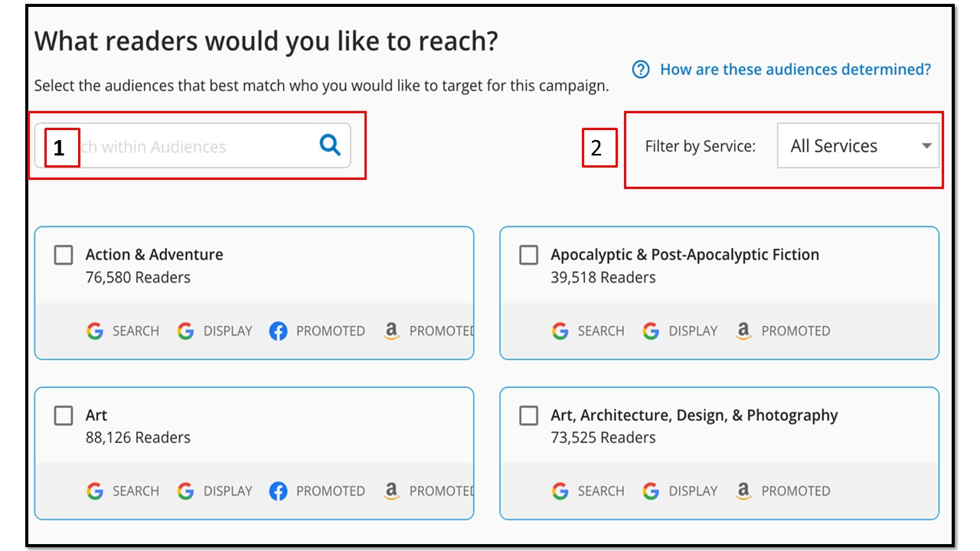Click the Action & Adventure audience title
This screenshot has height=551, width=980.
click(x=155, y=255)
